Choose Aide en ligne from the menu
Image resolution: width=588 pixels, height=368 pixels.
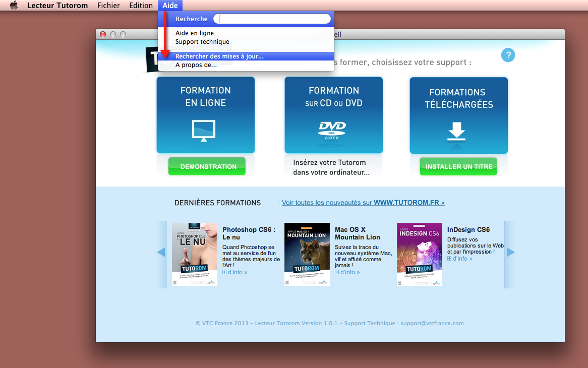tap(246, 33)
